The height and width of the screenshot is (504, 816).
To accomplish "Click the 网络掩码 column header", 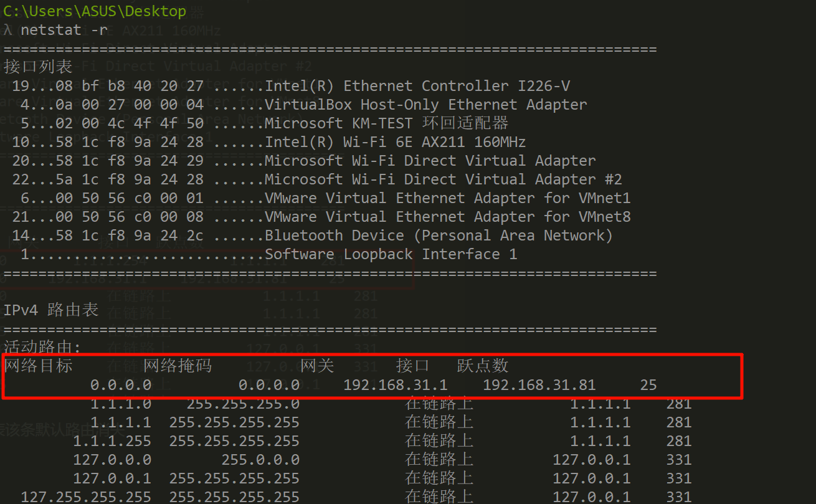I will click(x=178, y=366).
